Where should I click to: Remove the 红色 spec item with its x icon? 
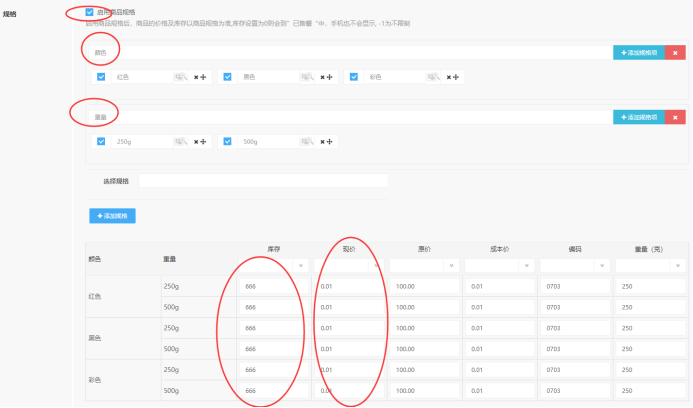coord(195,77)
